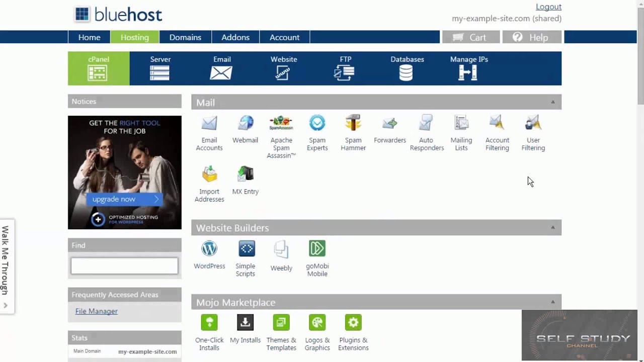Viewport: 644px width, 362px height.
Task: Select the Server section
Action: pos(160,68)
